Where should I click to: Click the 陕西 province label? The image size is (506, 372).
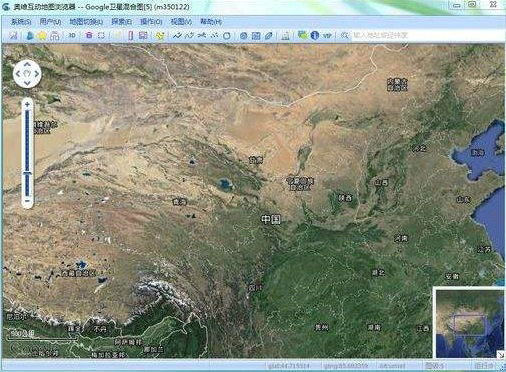tap(345, 198)
